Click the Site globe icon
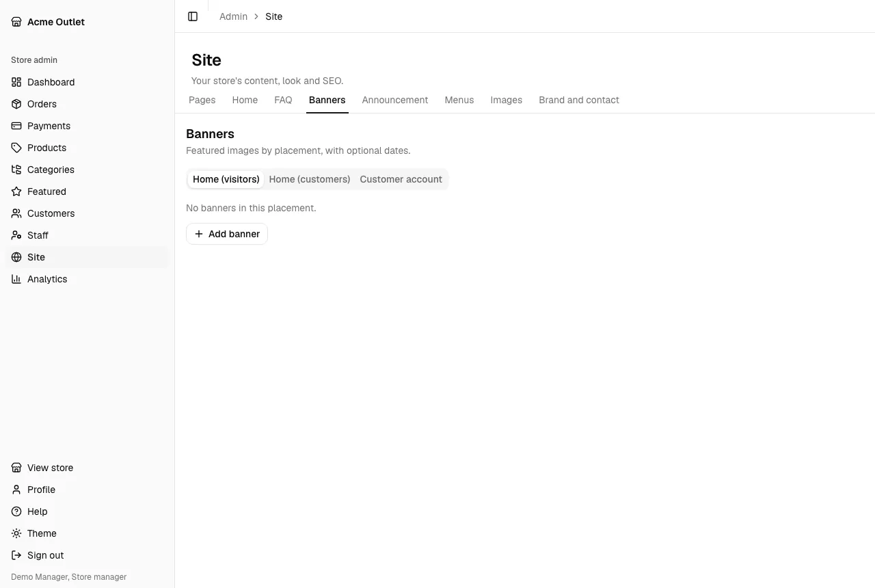Image resolution: width=875 pixels, height=588 pixels. tap(16, 257)
